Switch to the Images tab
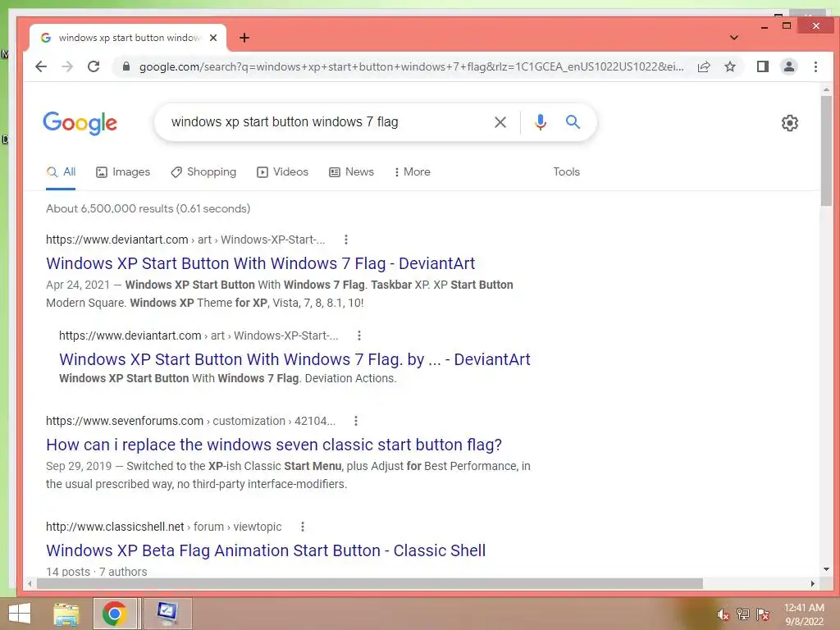 123,172
